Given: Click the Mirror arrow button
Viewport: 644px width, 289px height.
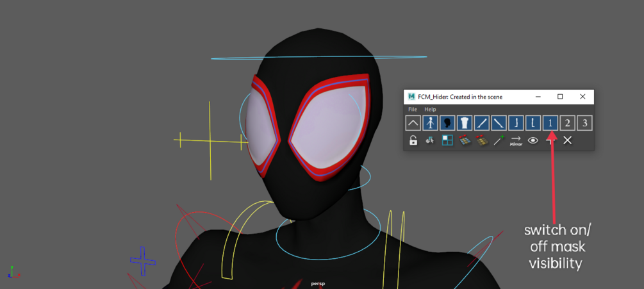Looking at the screenshot, I should (x=516, y=141).
